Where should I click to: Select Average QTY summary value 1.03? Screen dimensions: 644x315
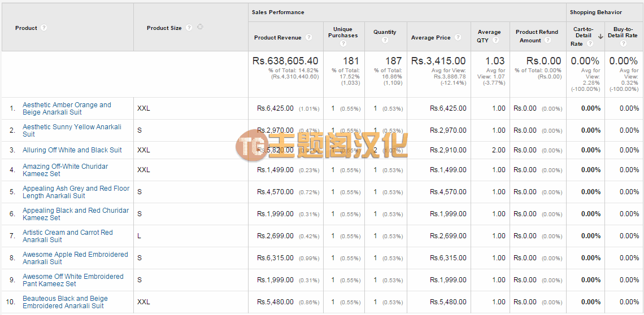[x=495, y=61]
